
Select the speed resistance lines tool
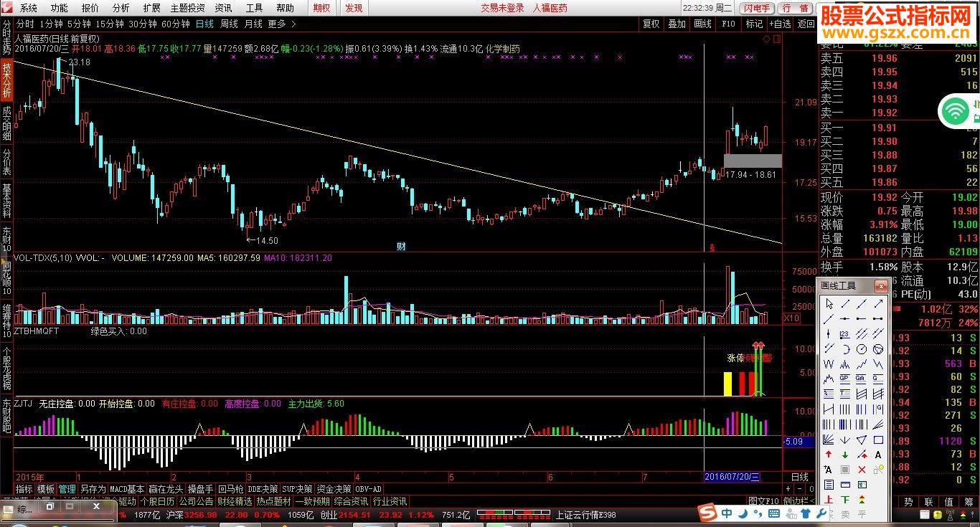[x=878, y=424]
